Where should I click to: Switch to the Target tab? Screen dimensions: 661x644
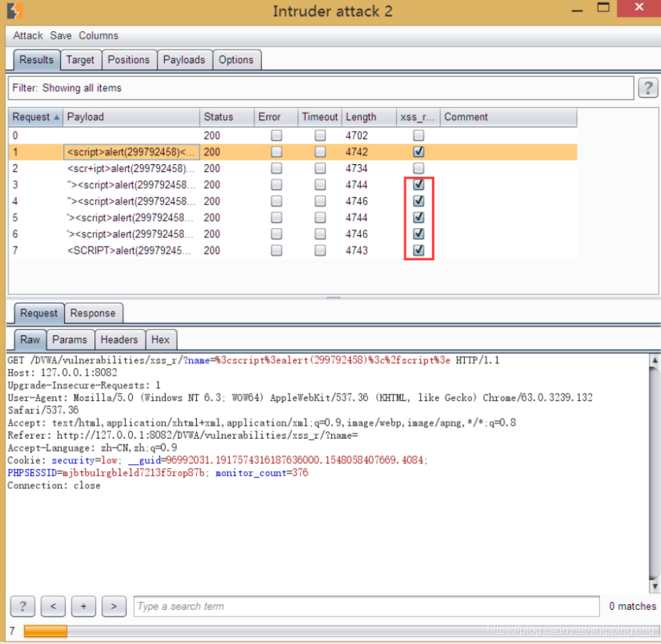tap(80, 60)
